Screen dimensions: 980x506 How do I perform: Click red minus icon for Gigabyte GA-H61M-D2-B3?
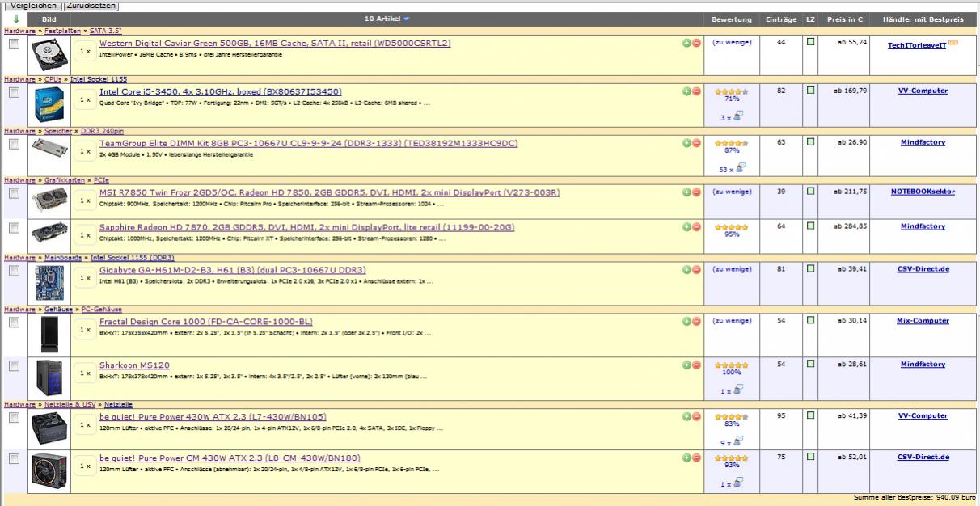tap(696, 270)
